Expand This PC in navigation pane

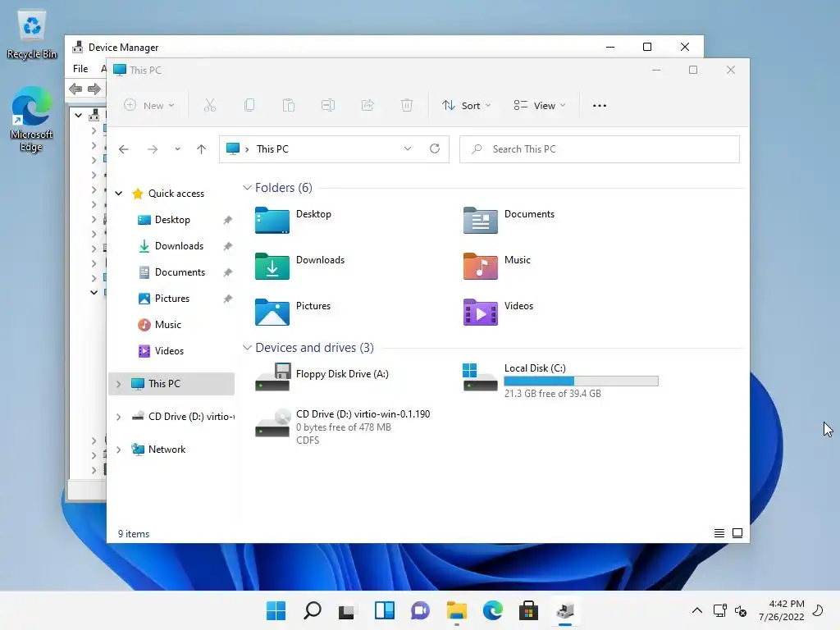pos(119,384)
